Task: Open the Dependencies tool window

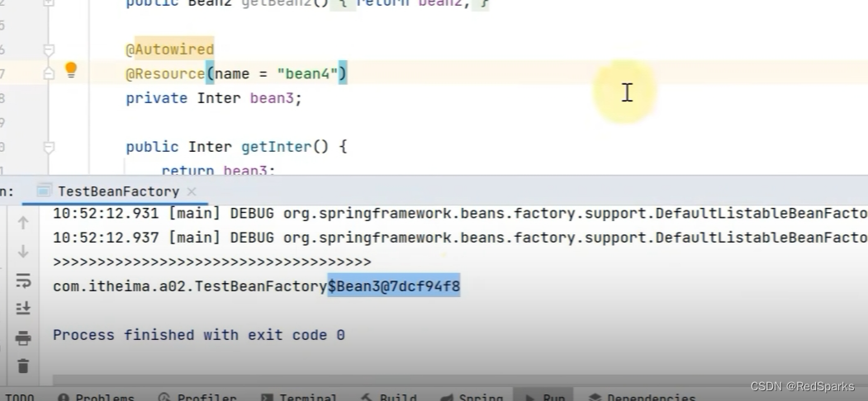Action: (643, 399)
